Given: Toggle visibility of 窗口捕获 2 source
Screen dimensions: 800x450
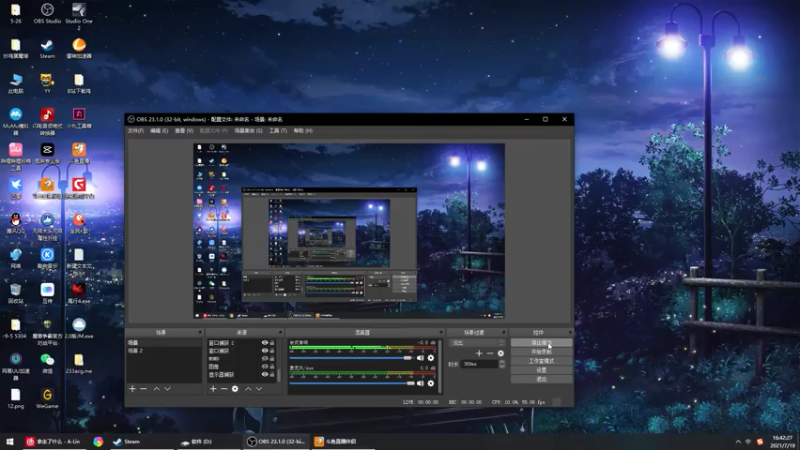Looking at the screenshot, I should click(265, 343).
